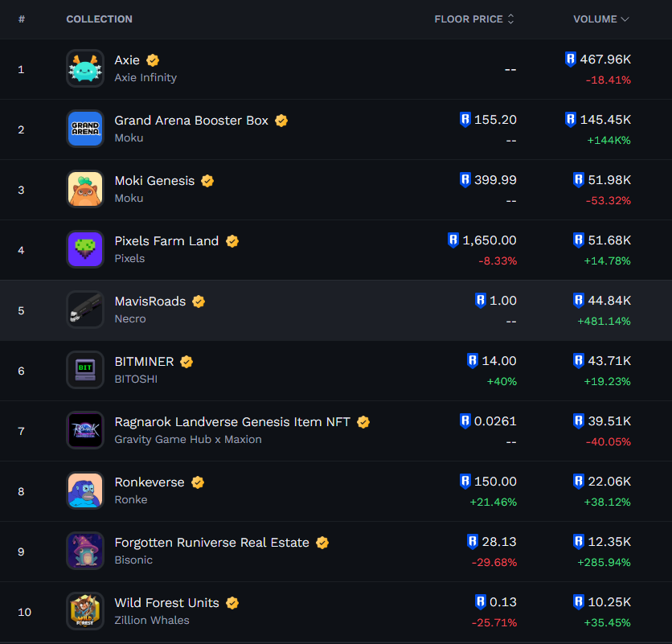This screenshot has width=672, height=644.
Task: Click the 22.06K volume value
Action: click(x=609, y=482)
